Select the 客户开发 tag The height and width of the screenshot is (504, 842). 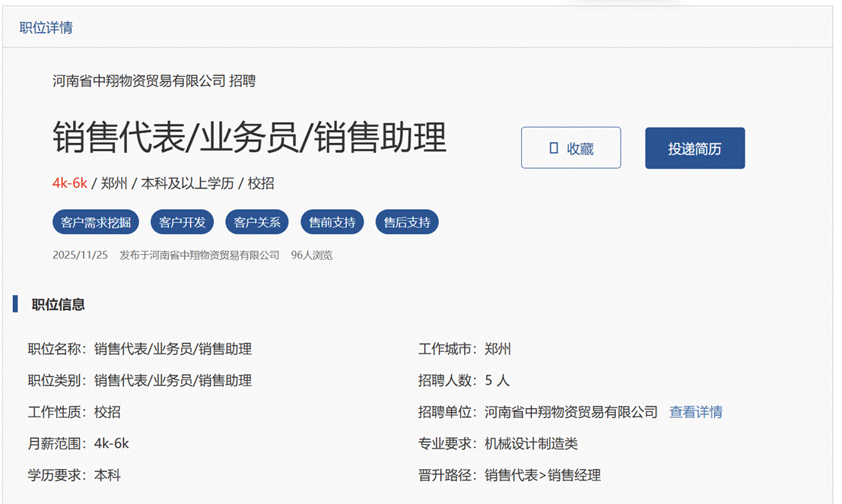click(x=183, y=223)
